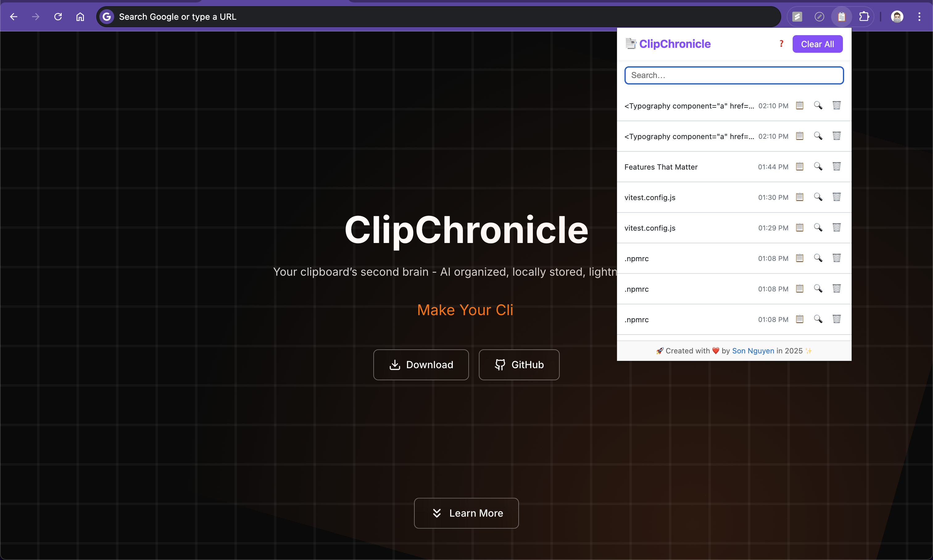The width and height of the screenshot is (933, 560).
Task: Open the browser extensions puzzle icon
Action: 864,17
